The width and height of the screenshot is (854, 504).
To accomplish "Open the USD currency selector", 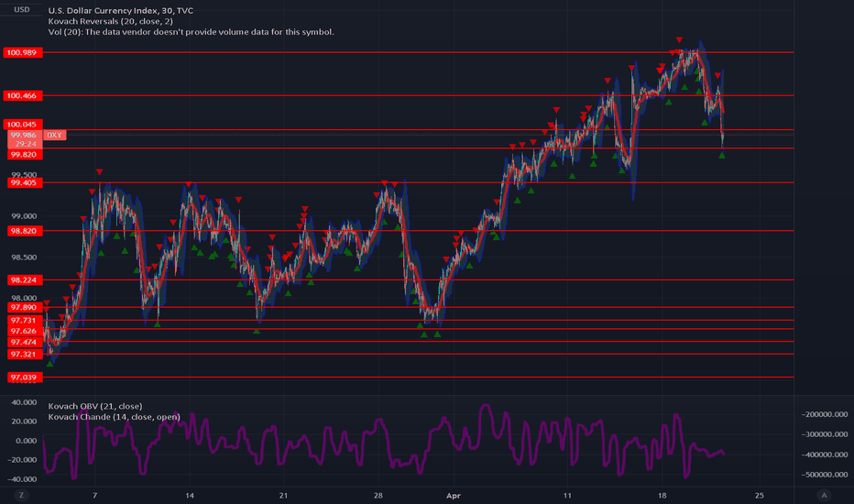I will coord(22,9).
